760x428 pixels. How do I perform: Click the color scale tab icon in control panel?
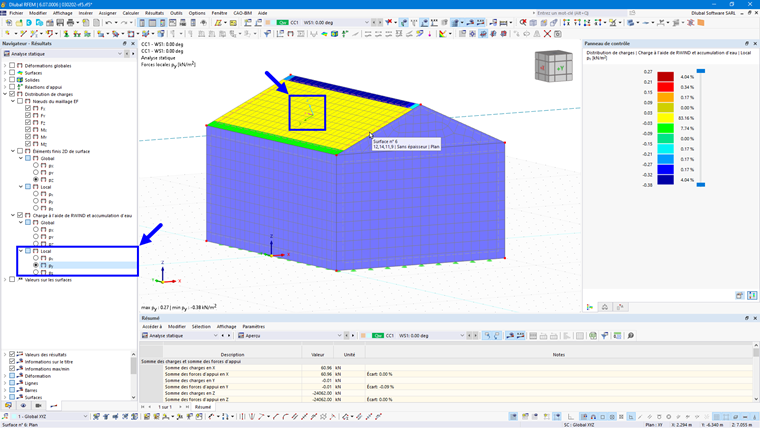[x=590, y=307]
